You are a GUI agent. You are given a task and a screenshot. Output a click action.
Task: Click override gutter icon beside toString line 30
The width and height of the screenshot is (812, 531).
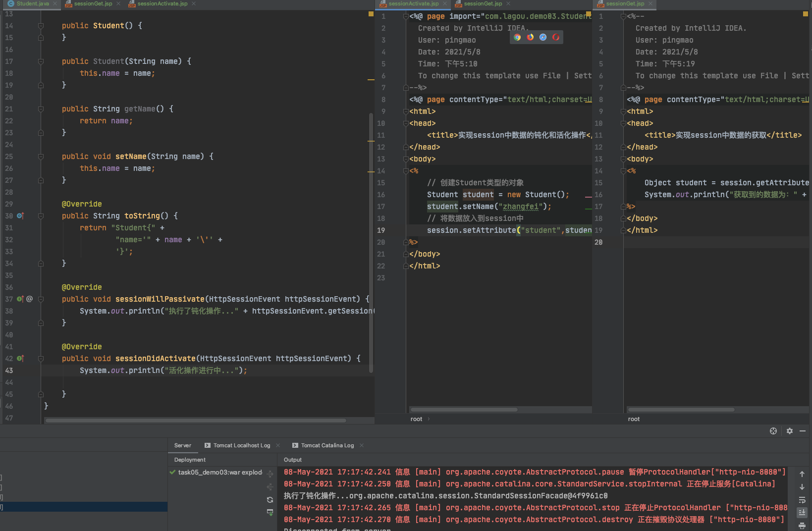(20, 216)
